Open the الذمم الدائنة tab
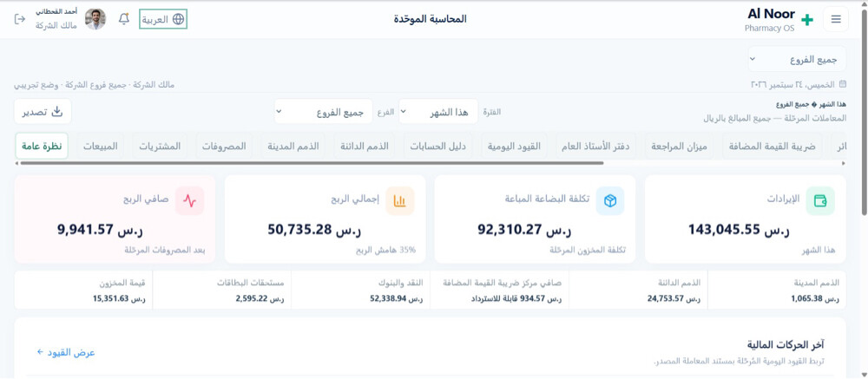The height and width of the screenshot is (379, 868). click(x=365, y=146)
